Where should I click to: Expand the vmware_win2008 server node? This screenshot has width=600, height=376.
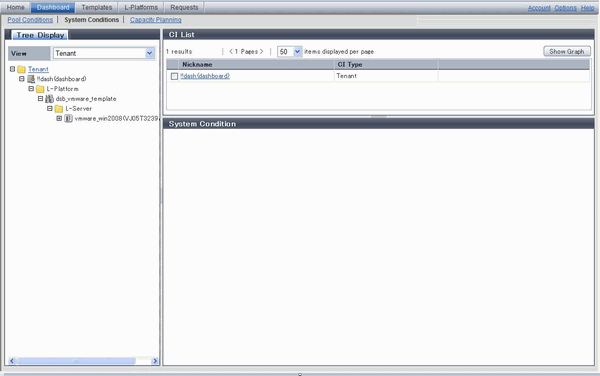pos(59,119)
